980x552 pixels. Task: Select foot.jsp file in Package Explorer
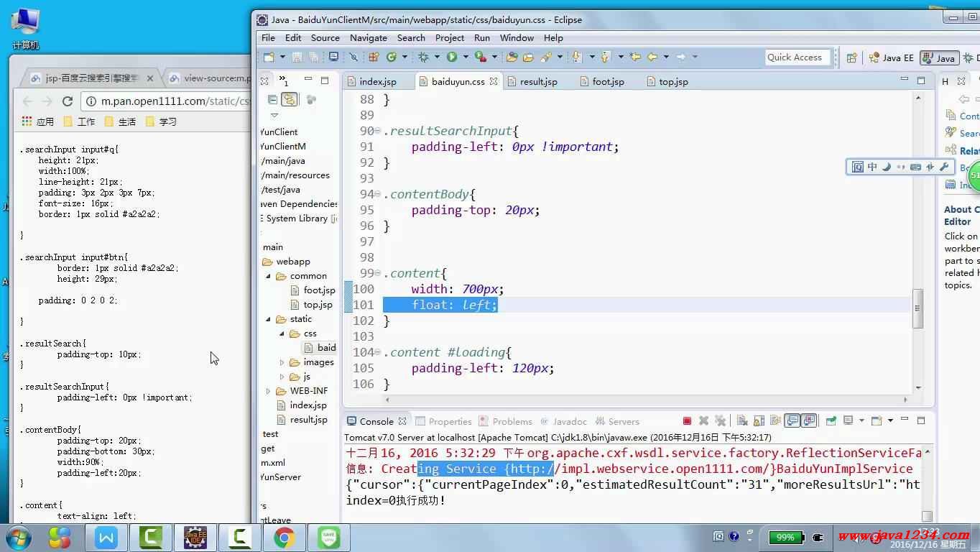[313, 290]
